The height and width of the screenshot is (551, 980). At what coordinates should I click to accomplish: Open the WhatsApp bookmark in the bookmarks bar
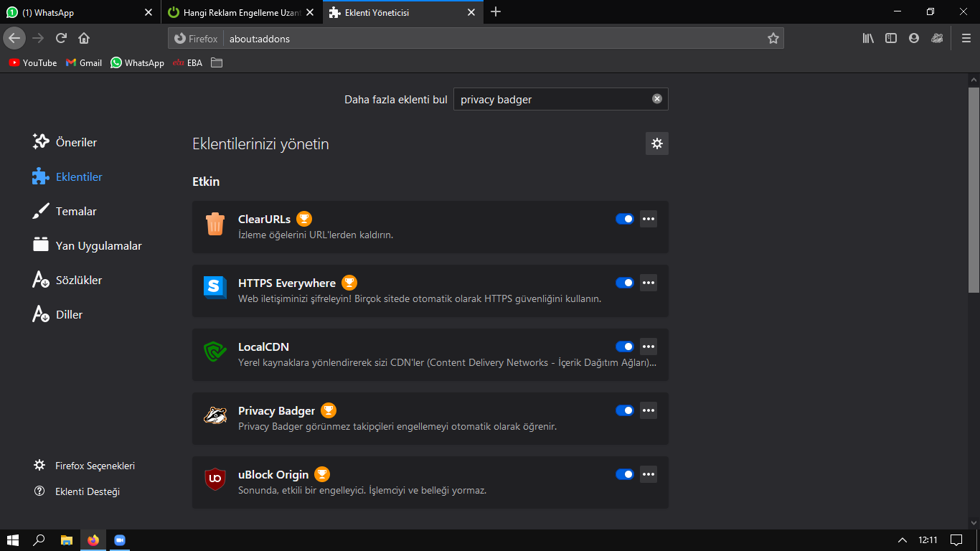[138, 62]
